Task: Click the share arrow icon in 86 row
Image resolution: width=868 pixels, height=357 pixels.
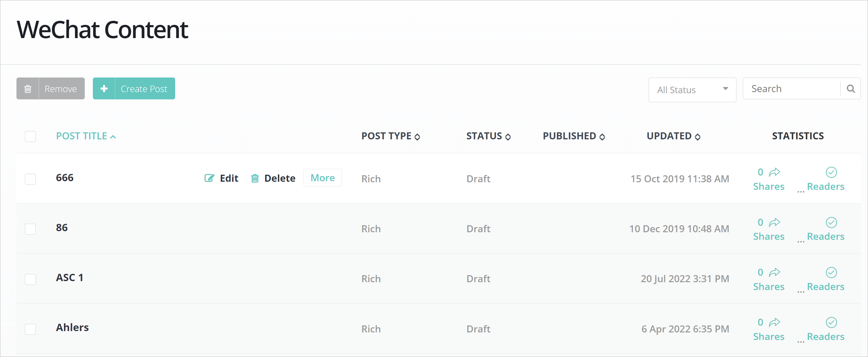Action: tap(774, 223)
